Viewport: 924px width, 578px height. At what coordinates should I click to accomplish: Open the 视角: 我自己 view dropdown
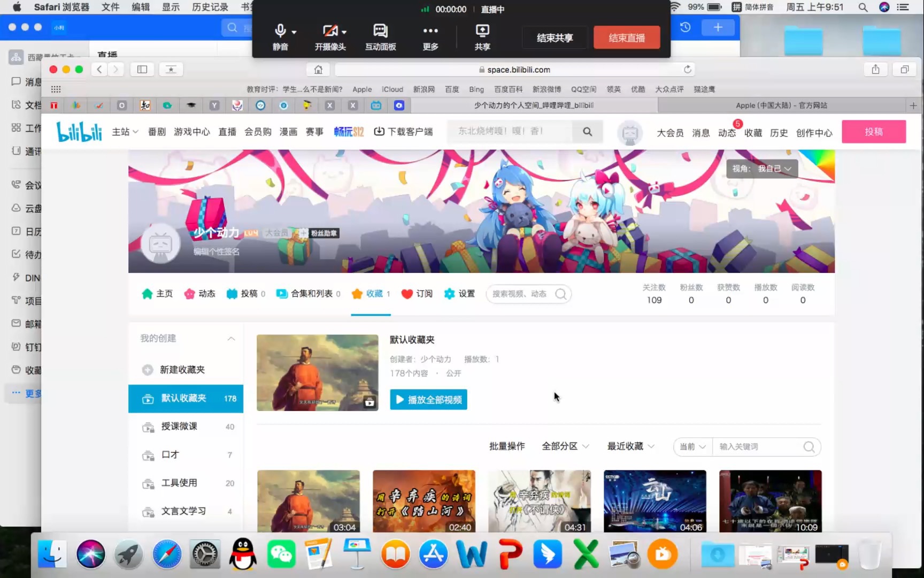pyautogui.click(x=761, y=169)
